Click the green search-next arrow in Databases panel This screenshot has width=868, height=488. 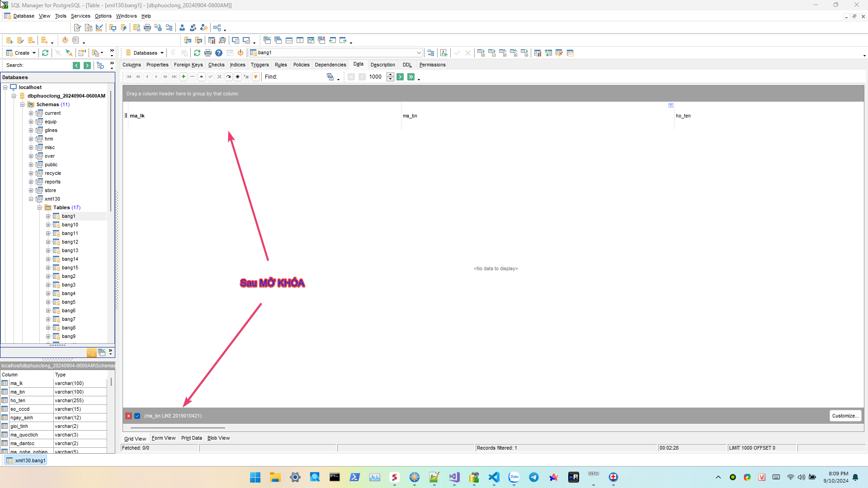(87, 66)
